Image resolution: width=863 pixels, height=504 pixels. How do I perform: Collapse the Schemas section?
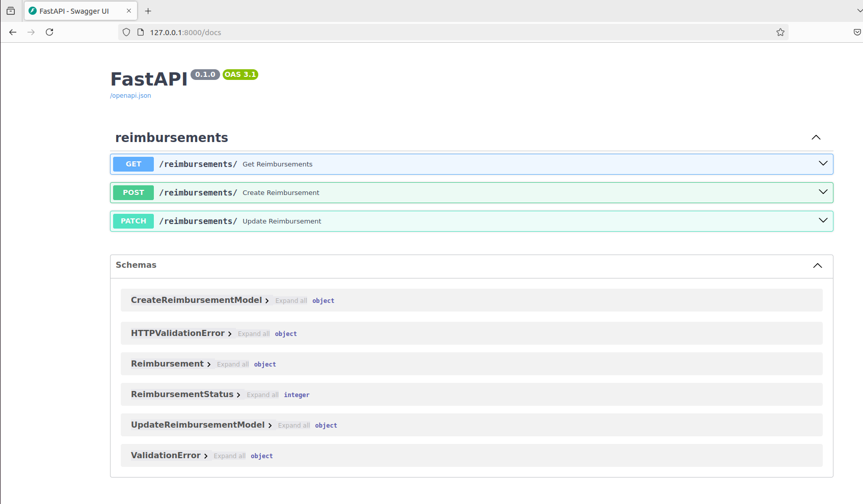[818, 265]
